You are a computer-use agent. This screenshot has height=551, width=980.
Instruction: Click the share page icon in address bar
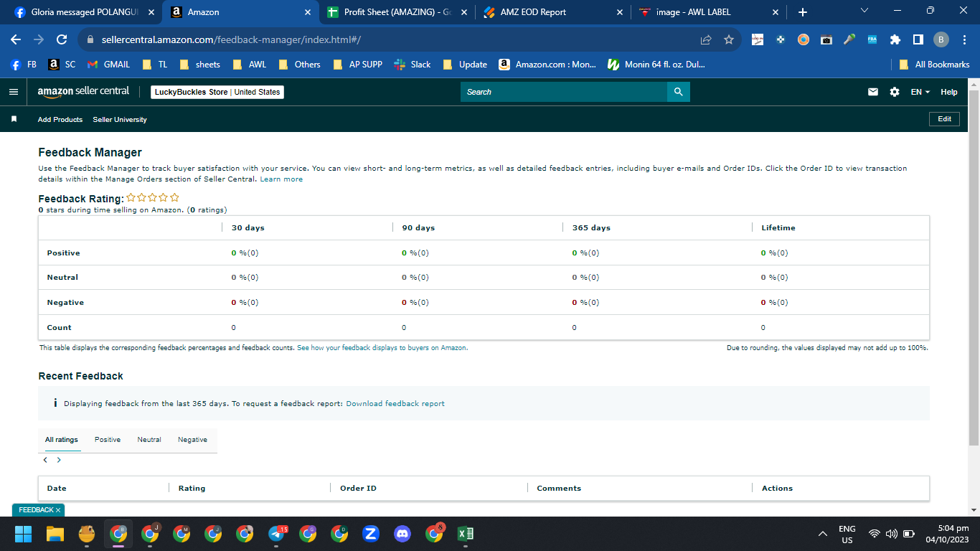coord(706,40)
